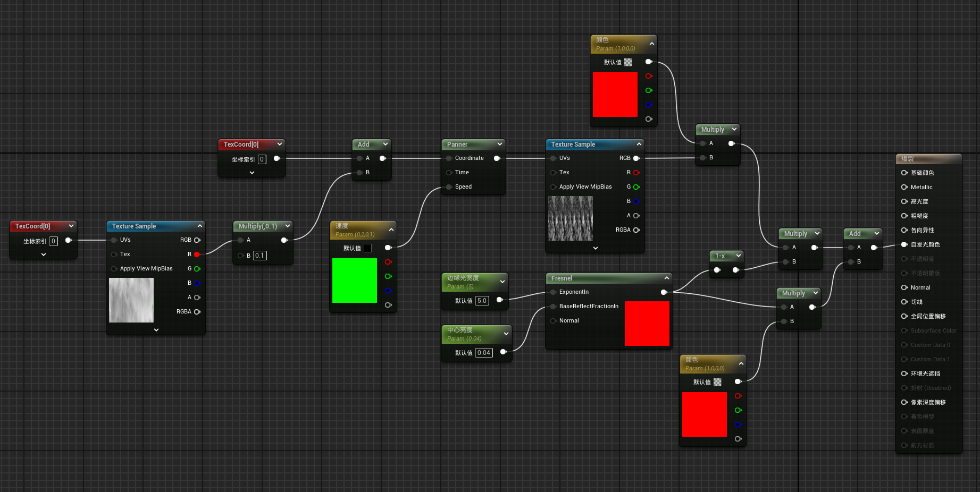Click the streak texture thumbnail in the Texture Sample beside the Panner

571,218
